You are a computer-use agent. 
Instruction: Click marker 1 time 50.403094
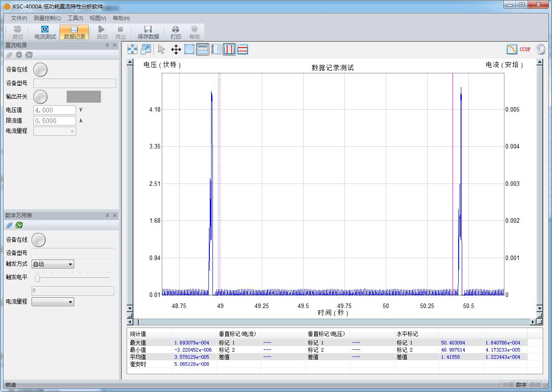click(453, 343)
